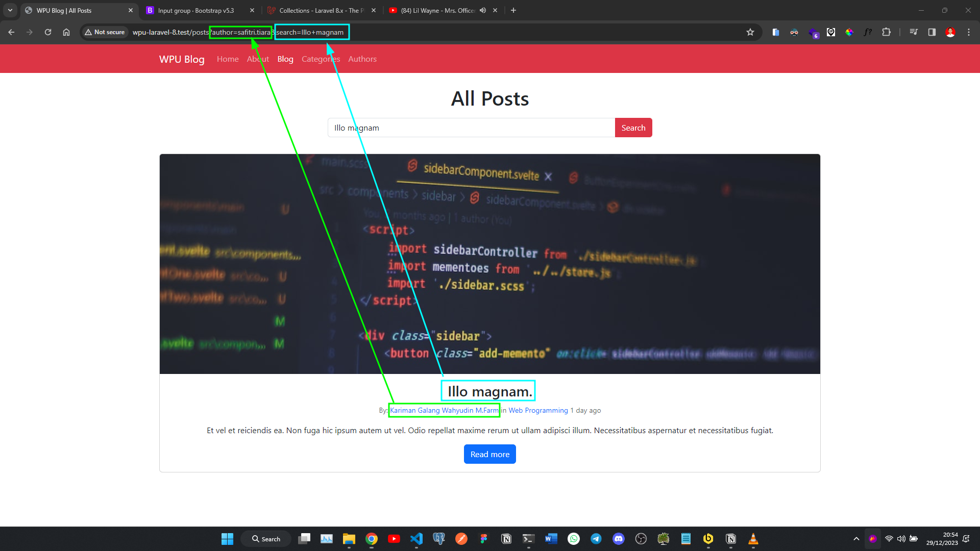This screenshot has width=980, height=551.
Task: Click the browser back navigation arrow
Action: point(11,32)
